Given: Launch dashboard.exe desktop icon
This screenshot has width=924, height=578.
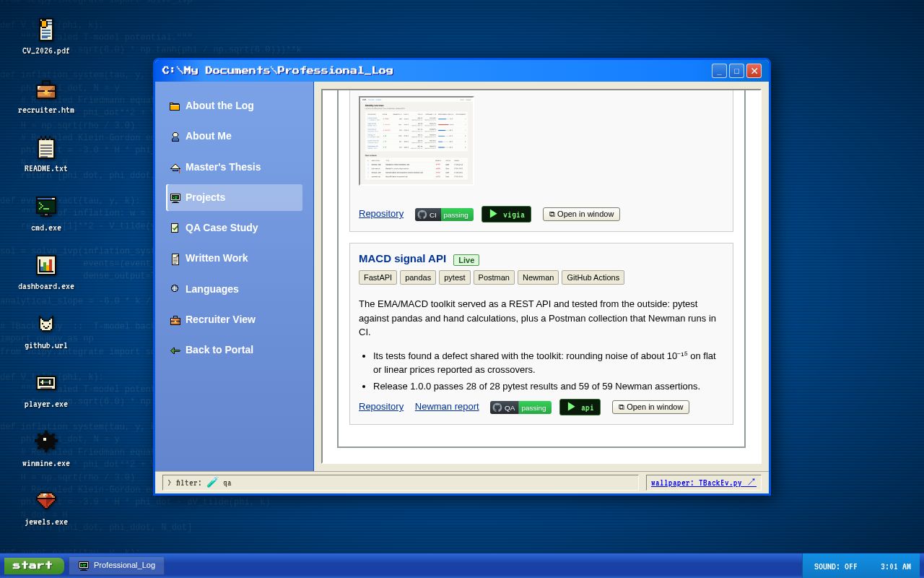Looking at the screenshot, I should coord(45,272).
